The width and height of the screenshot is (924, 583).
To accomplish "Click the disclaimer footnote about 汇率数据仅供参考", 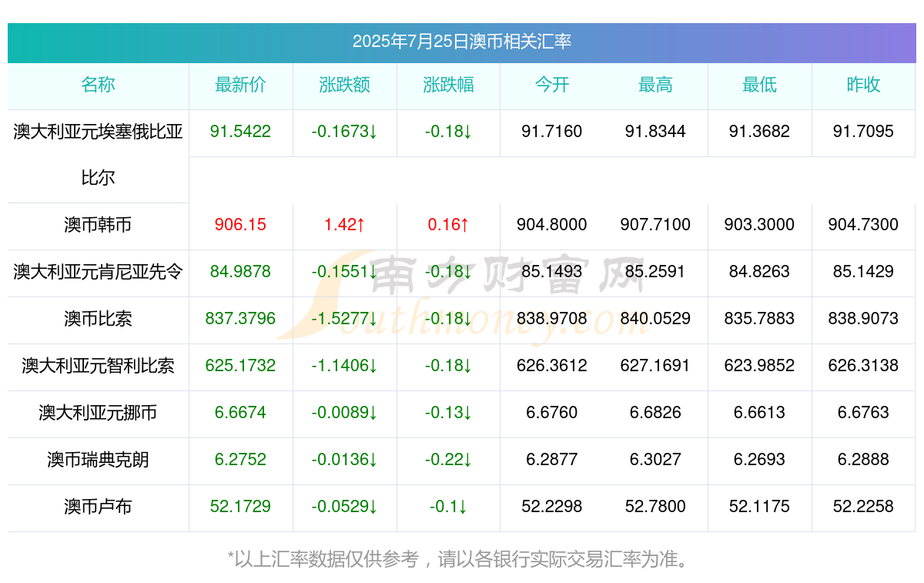I will coord(458,559).
